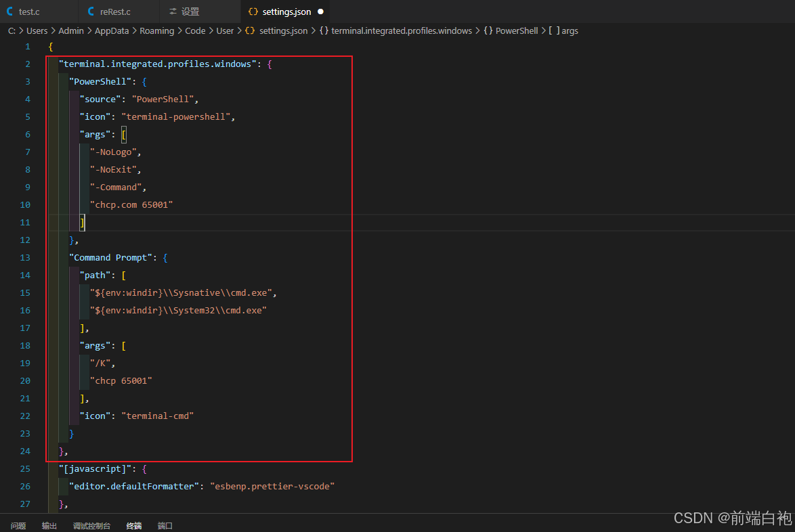Click the "editor.defaultFormatter" key
The width and height of the screenshot is (795, 532).
134,487
